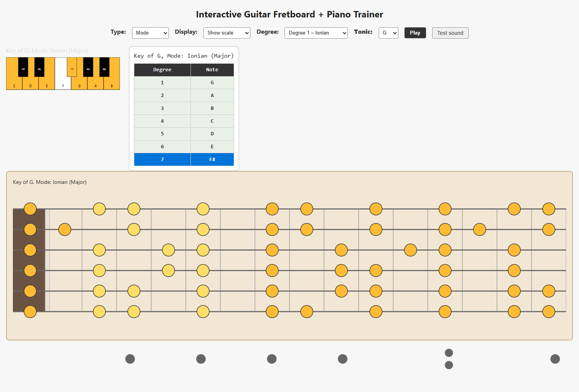Open the Type dropdown showing Mode
579x392 pixels.
point(150,33)
